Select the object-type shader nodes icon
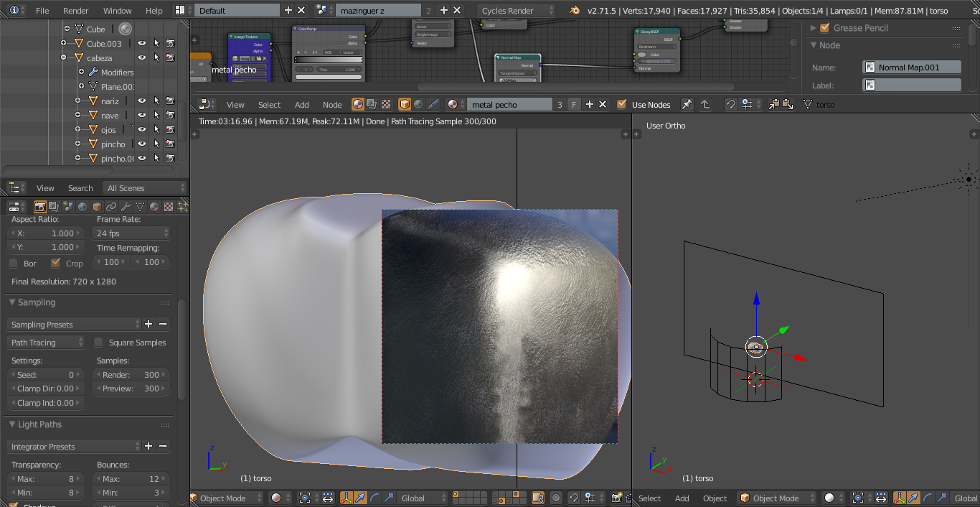 pyautogui.click(x=405, y=105)
